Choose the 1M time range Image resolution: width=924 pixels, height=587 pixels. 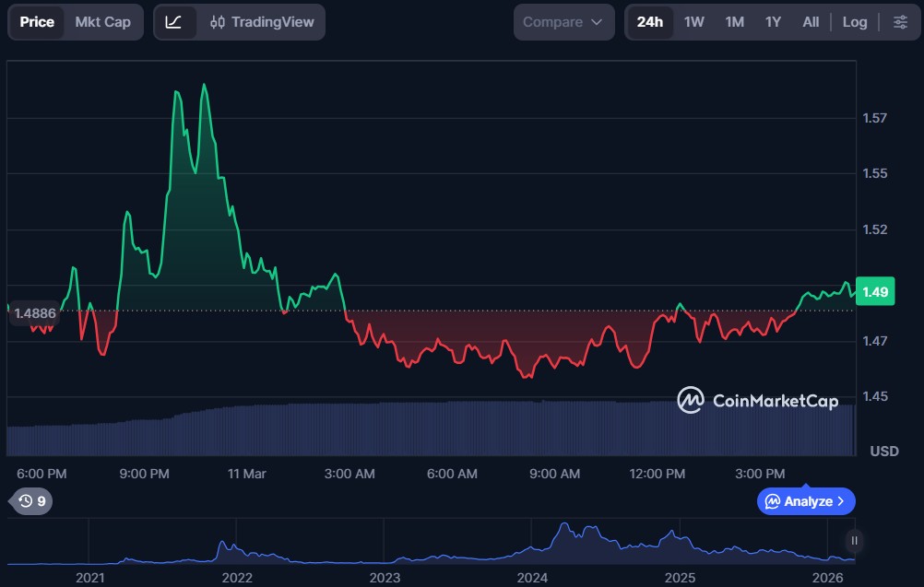click(734, 22)
